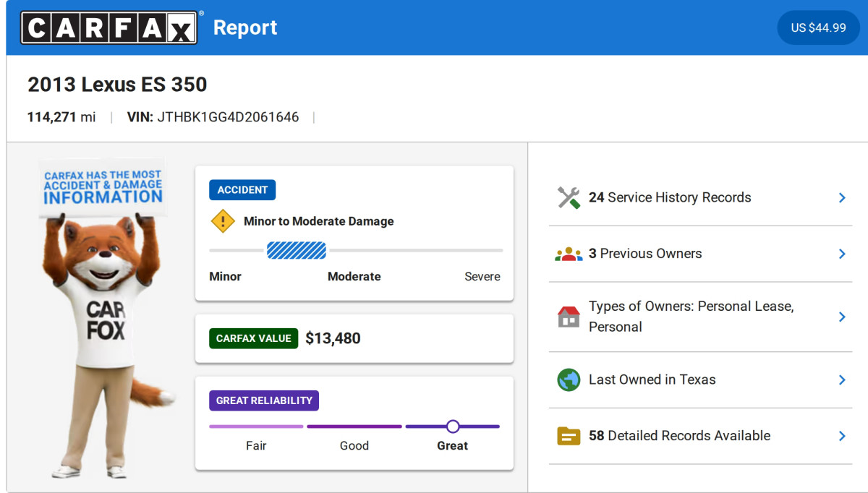
Task: Click the 'Minor to Moderate Damage' text
Action: pyautogui.click(x=319, y=221)
